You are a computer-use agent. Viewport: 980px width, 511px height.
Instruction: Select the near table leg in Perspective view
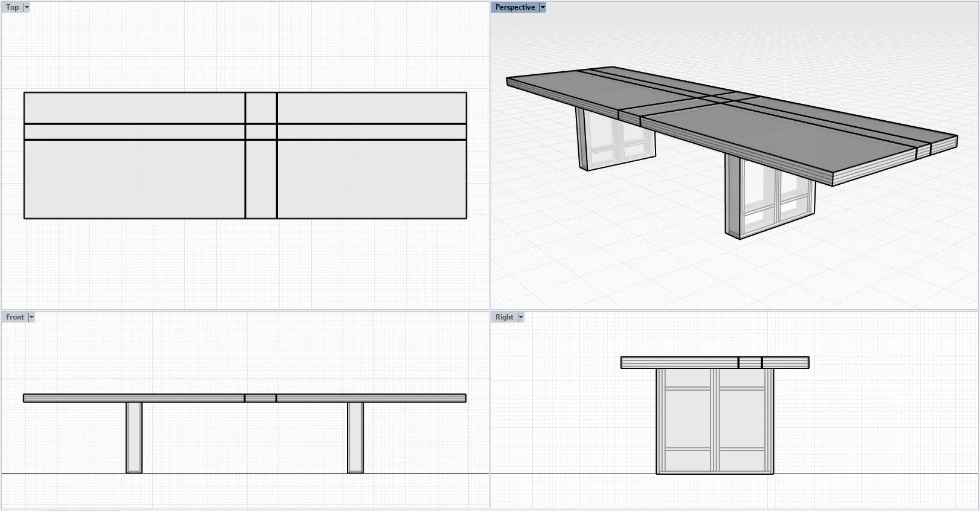[769, 196]
